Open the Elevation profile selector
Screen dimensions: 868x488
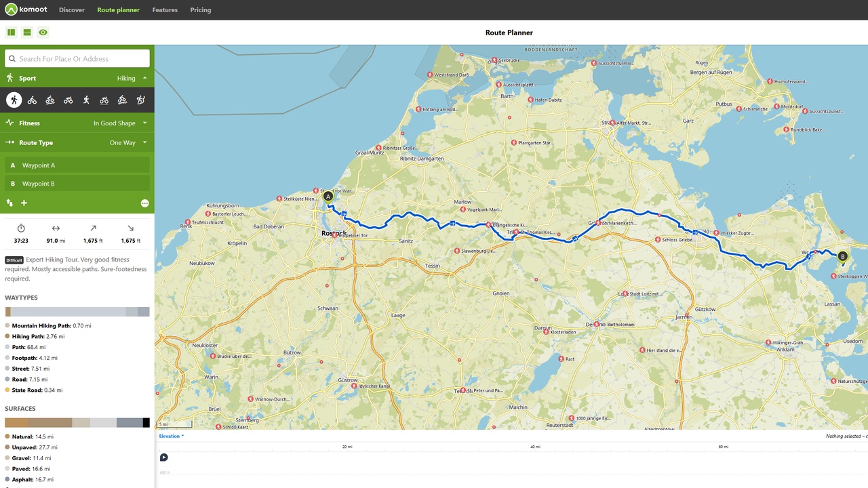tap(171, 436)
